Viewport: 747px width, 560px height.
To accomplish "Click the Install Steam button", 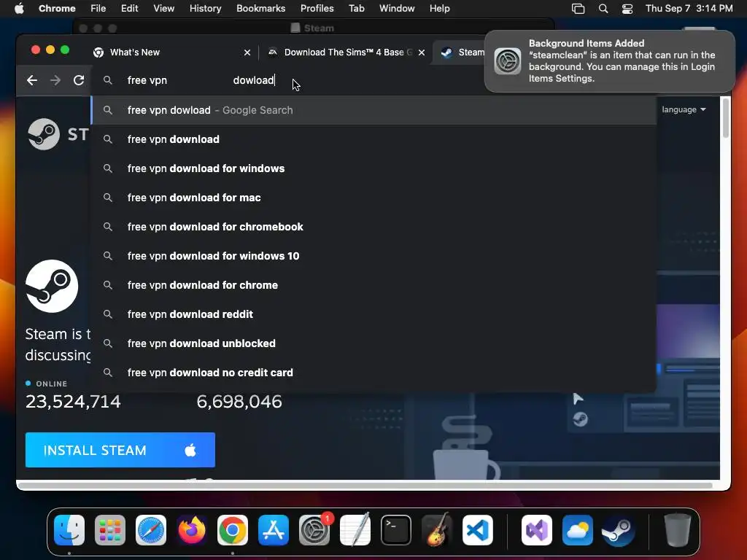I will coord(120,450).
